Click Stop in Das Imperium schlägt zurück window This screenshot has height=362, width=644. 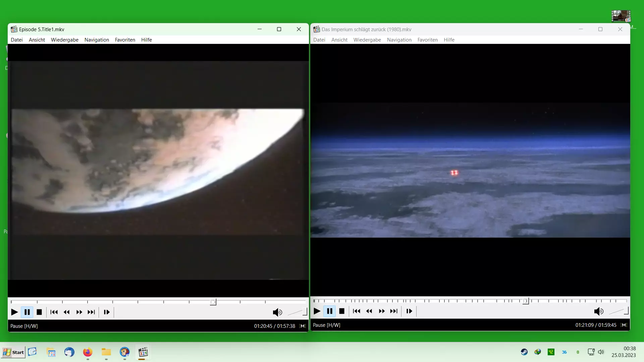(x=342, y=311)
